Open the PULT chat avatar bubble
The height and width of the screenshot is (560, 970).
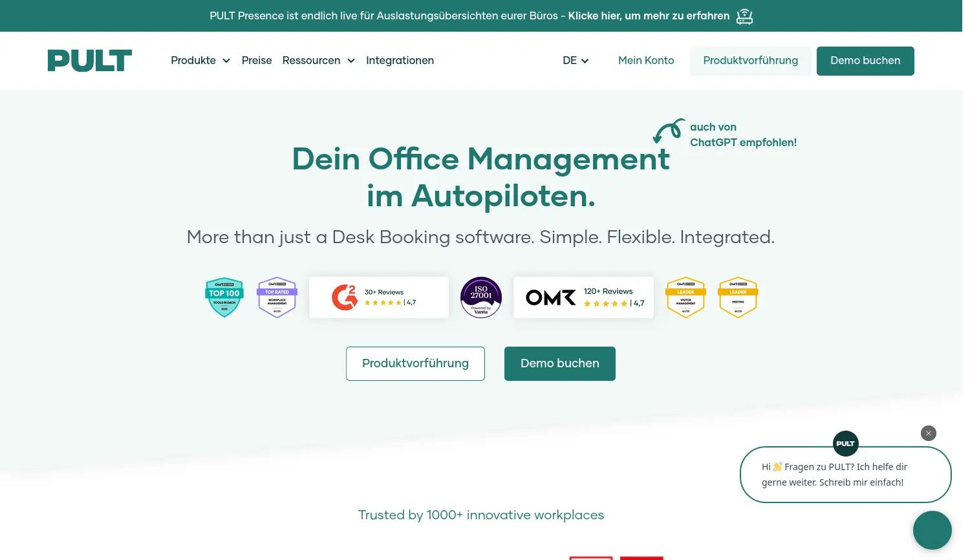[x=845, y=444]
